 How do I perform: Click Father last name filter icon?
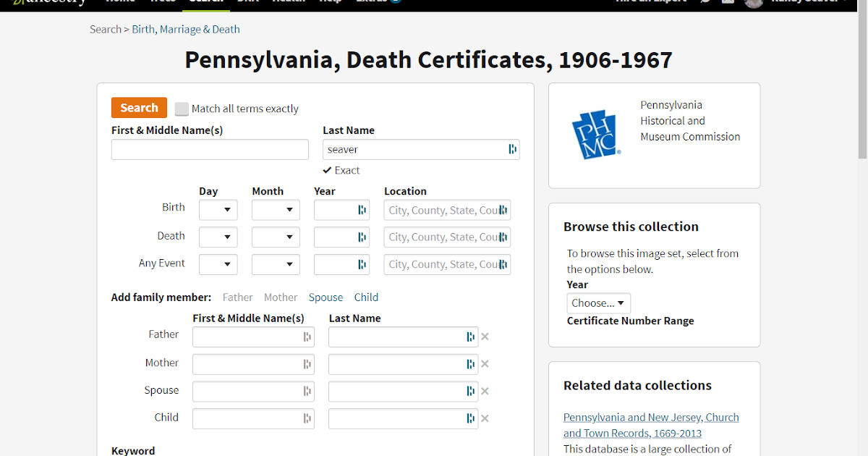pyautogui.click(x=470, y=337)
